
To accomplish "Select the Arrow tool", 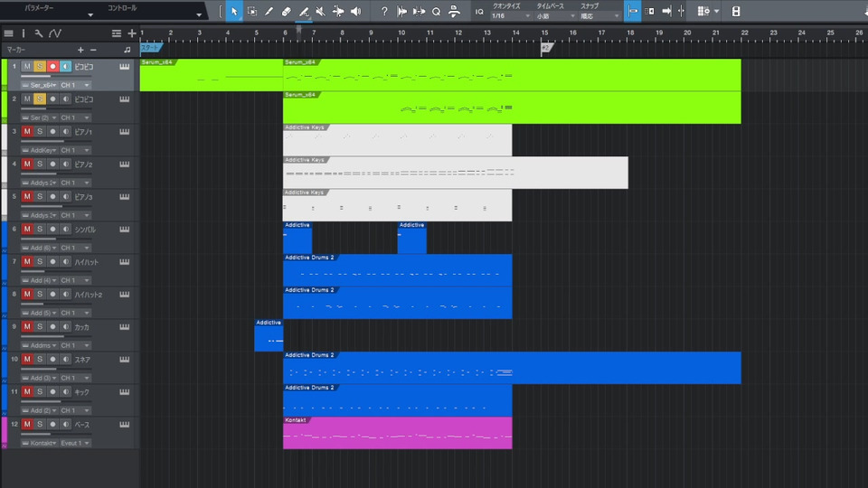I will 234,11.
